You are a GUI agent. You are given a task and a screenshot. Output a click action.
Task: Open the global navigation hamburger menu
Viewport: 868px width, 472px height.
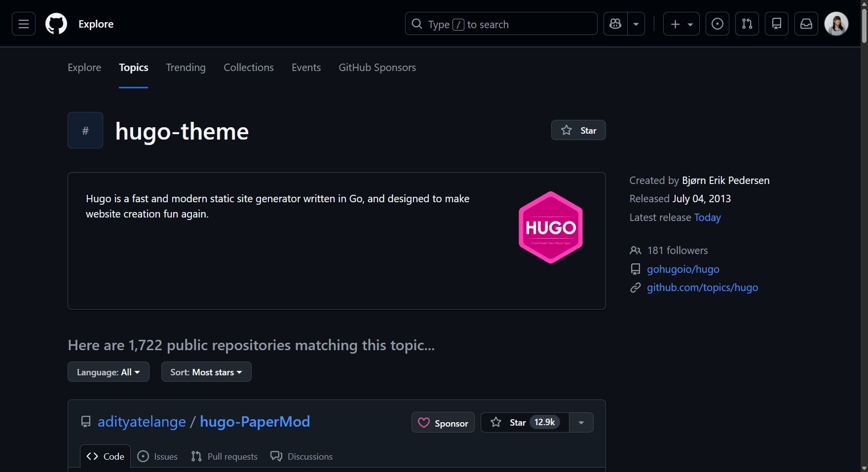[23, 23]
